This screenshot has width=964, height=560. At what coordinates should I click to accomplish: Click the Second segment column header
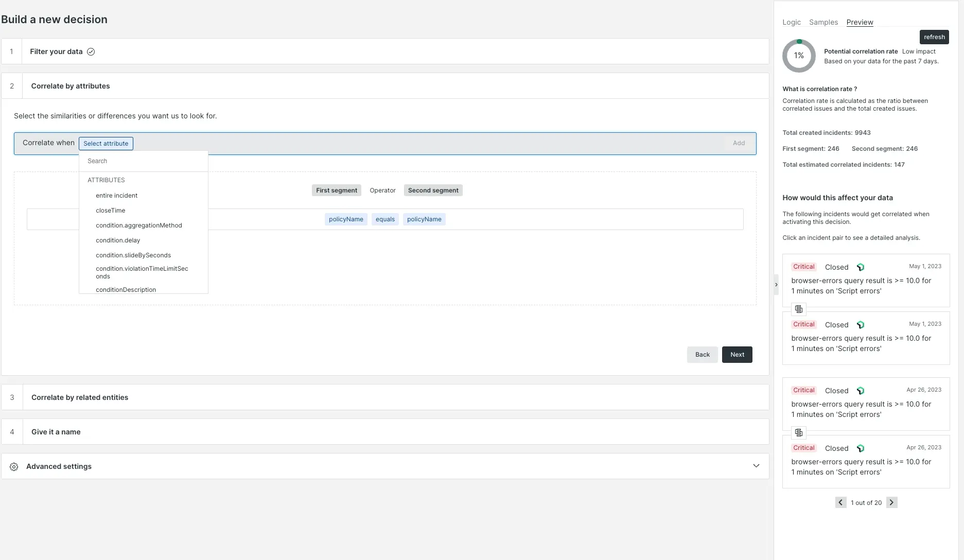point(433,190)
